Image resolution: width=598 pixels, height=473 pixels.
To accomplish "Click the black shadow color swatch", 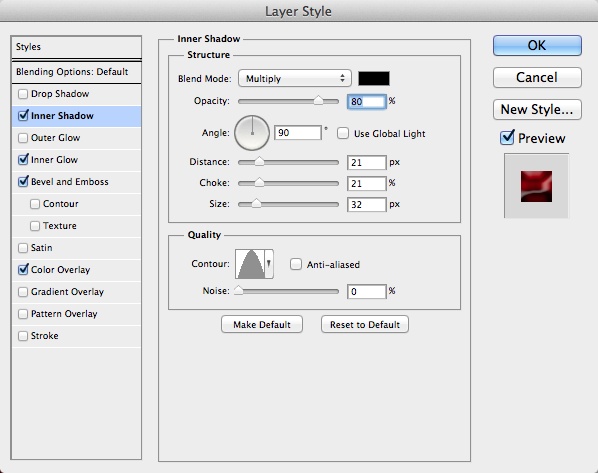I will pyautogui.click(x=374, y=79).
